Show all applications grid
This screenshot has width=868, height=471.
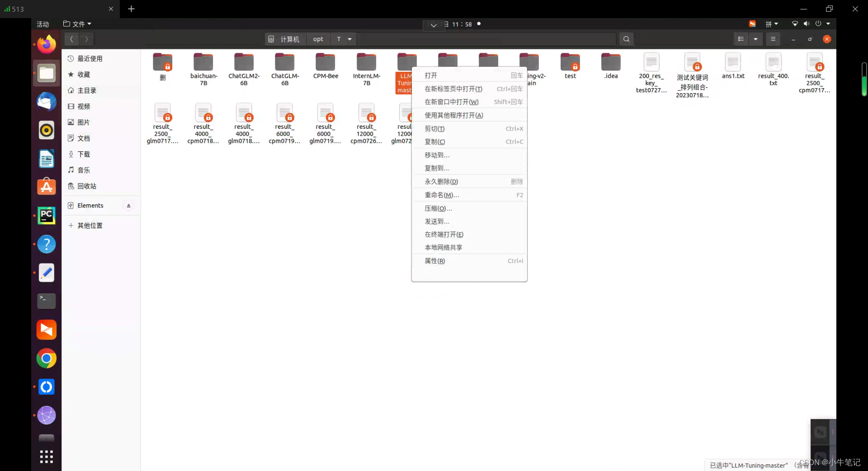(47, 457)
